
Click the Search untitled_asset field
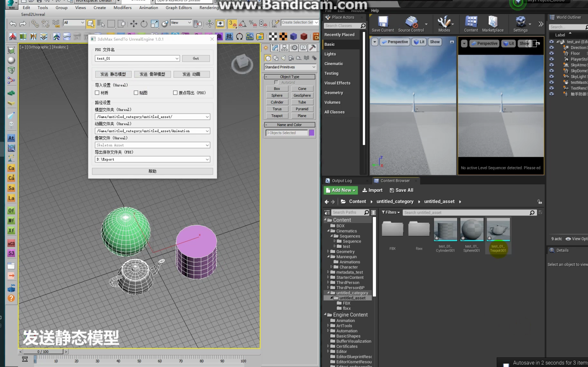(x=469, y=213)
